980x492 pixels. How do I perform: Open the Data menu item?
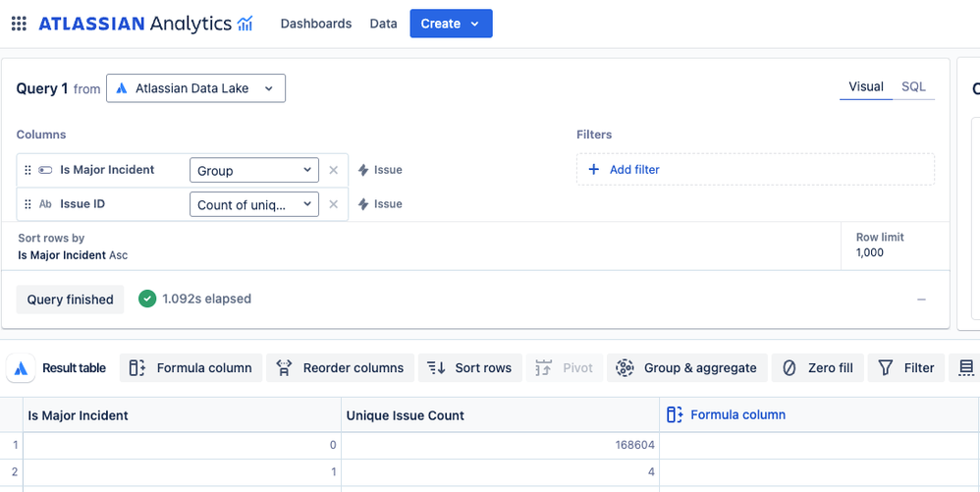coord(383,24)
